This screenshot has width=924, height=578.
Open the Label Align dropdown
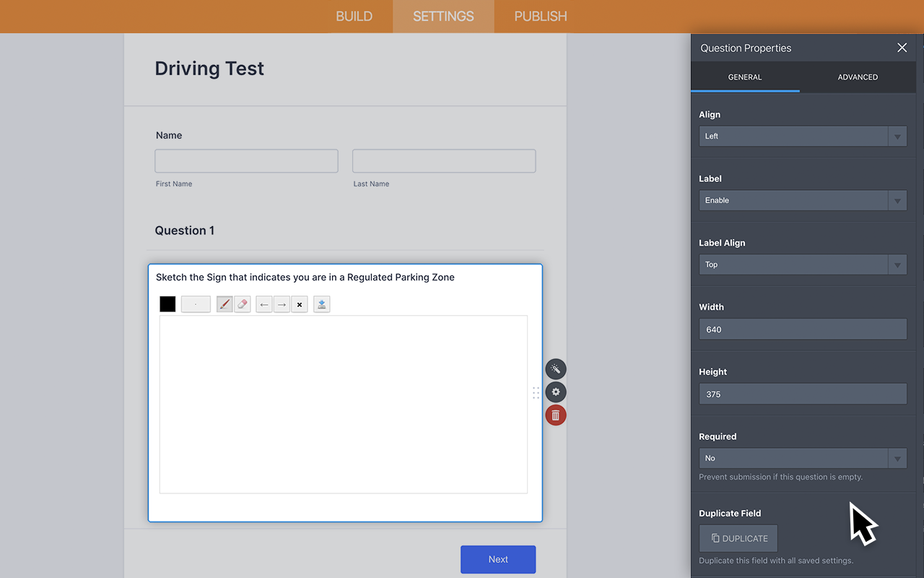802,264
